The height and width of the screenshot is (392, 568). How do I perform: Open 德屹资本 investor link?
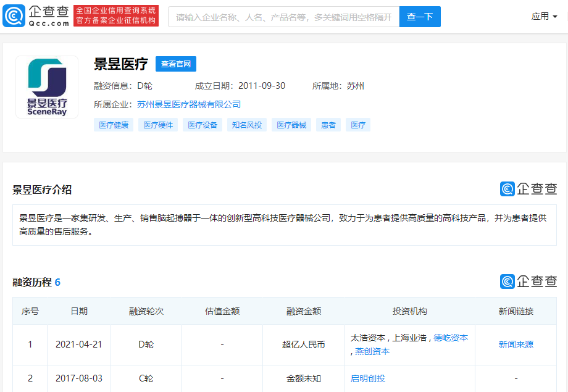click(x=451, y=338)
